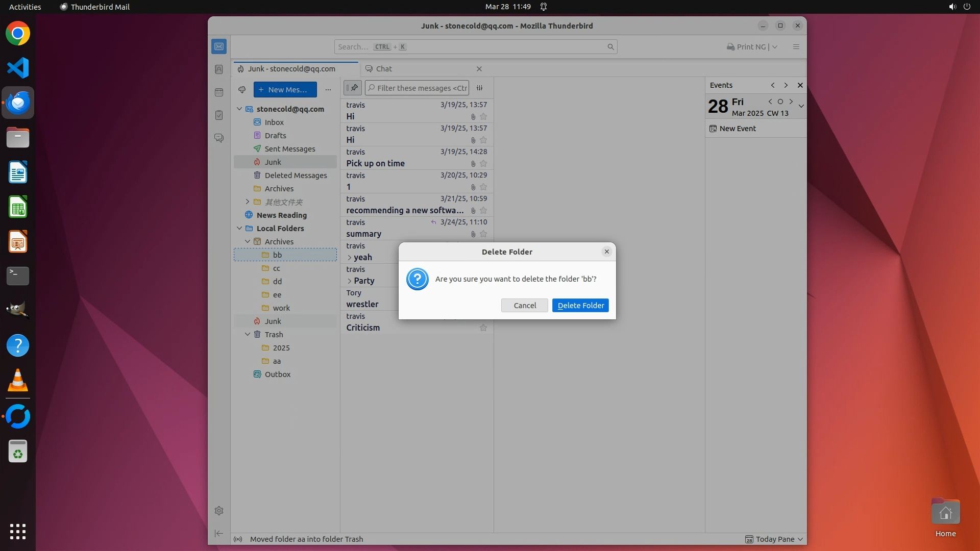
Task: Open Thunderbird settings gear icon
Action: click(x=219, y=511)
